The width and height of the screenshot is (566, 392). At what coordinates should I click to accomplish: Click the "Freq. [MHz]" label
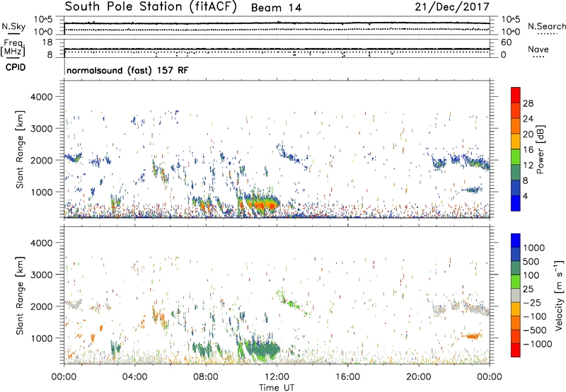pyautogui.click(x=13, y=48)
